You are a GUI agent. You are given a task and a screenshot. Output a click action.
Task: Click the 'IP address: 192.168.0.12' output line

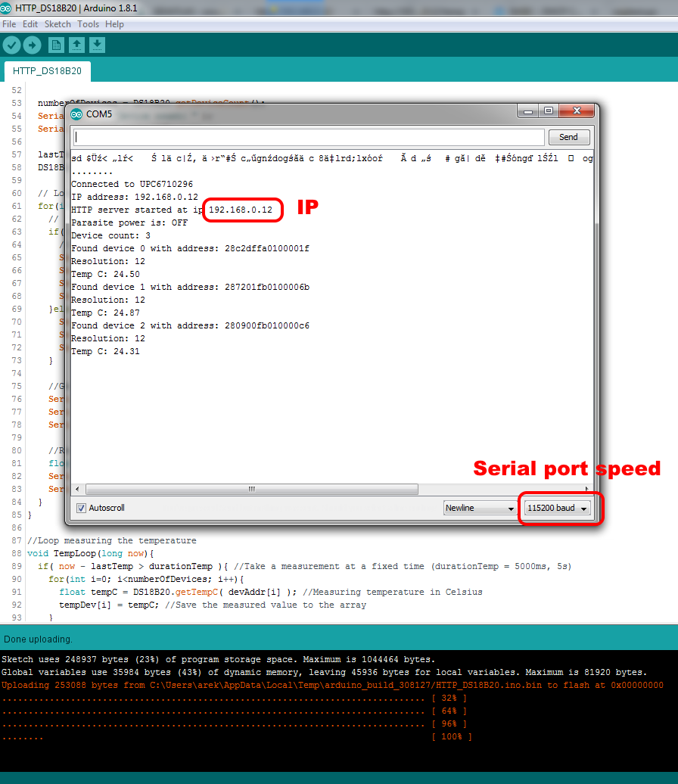point(135,197)
